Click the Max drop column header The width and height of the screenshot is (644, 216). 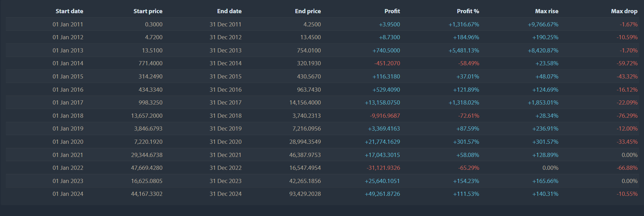[x=624, y=11]
